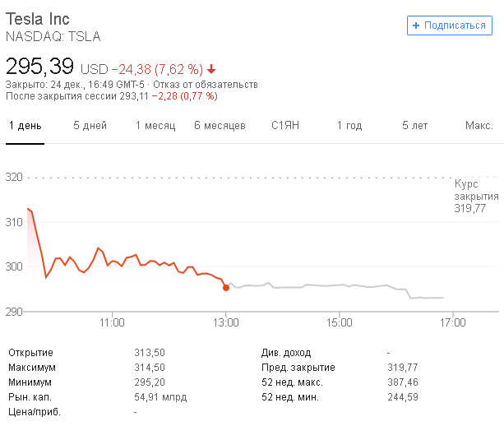Viewport: 504px width, 426px height.
Task: Open the 1 месяц chart range
Action: 155,126
